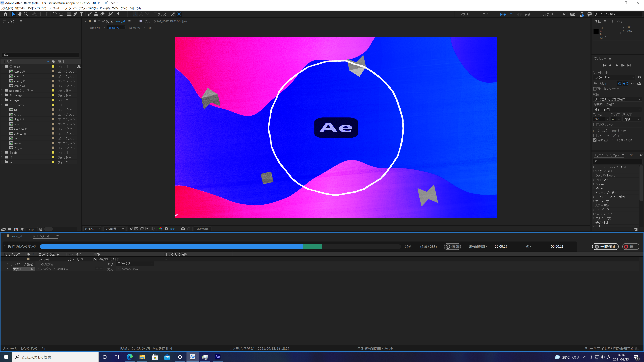Click the label color swatch of comp_v0
Viewport: 644px width, 362px height.
click(53, 71)
